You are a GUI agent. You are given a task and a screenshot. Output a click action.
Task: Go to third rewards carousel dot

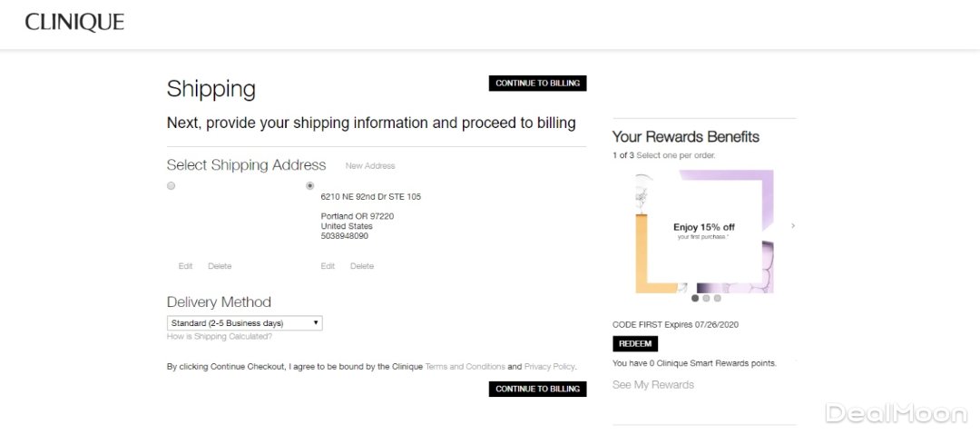tap(717, 298)
